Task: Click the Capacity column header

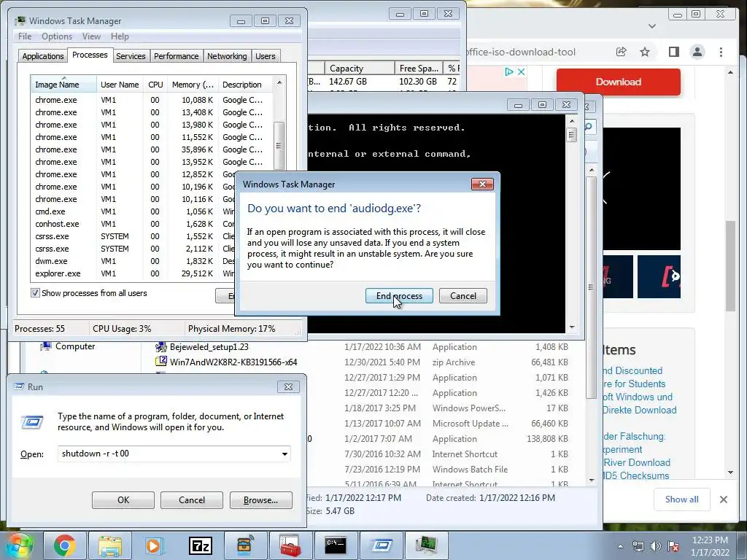Action: pos(360,69)
